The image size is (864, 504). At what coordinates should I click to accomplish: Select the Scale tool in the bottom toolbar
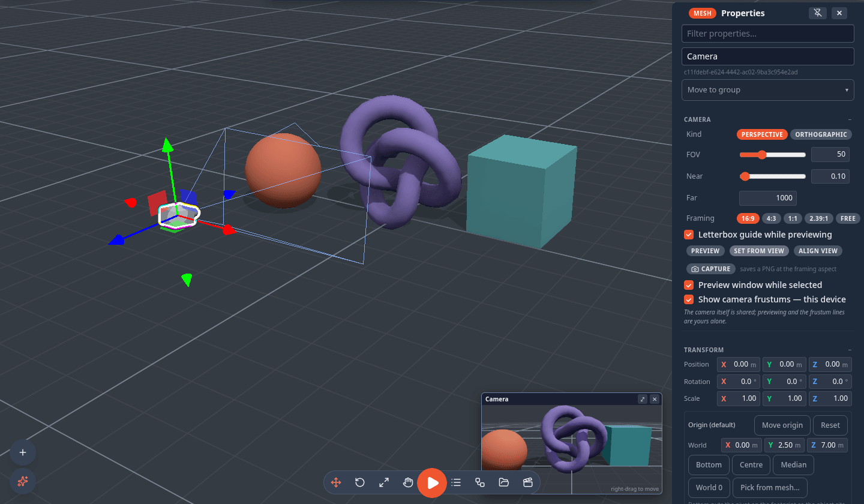pos(384,482)
